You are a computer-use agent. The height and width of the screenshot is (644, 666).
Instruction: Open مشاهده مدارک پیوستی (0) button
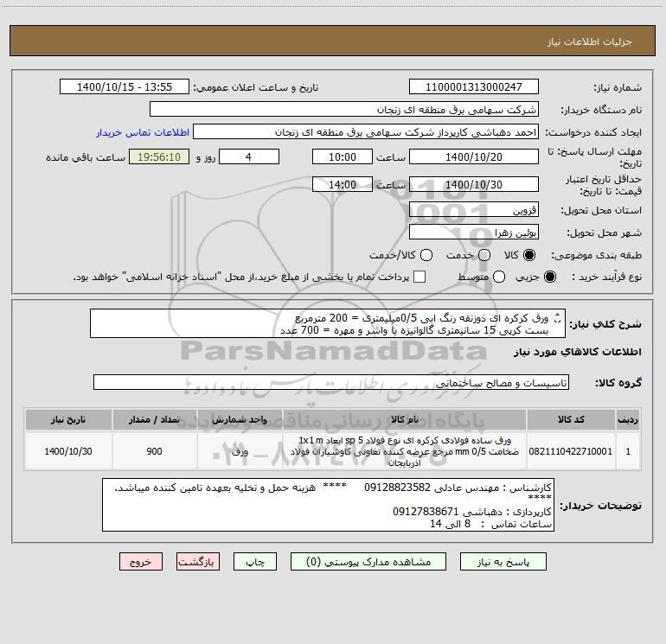tap(368, 562)
